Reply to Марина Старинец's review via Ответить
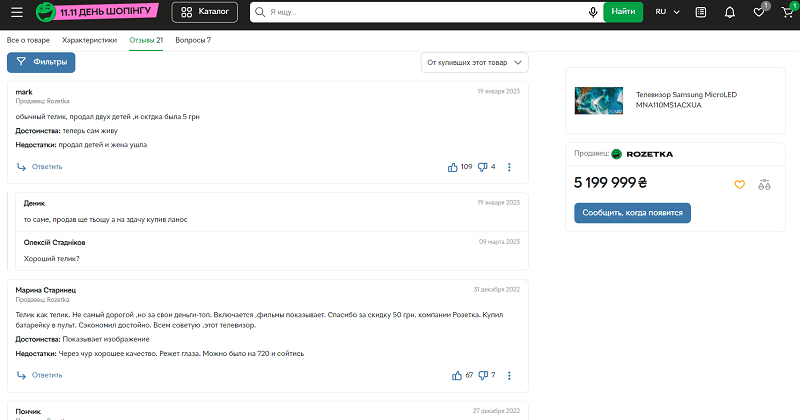 [x=40, y=375]
